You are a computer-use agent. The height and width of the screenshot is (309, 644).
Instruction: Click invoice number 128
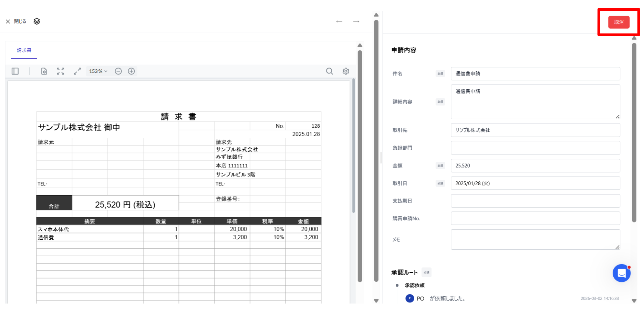316,126
